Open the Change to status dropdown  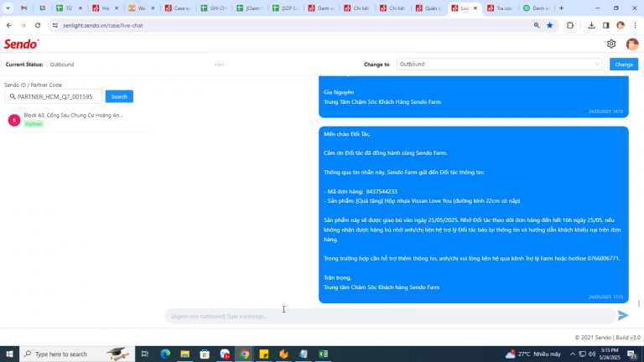point(499,65)
